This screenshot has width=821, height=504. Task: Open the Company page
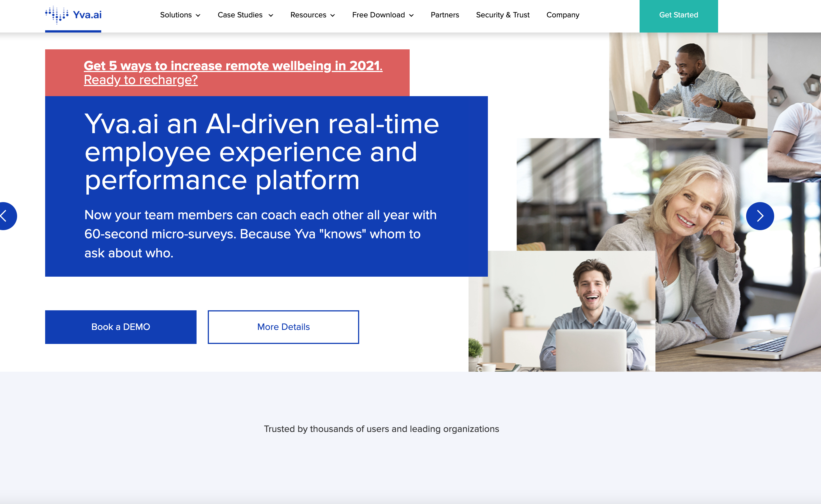click(x=563, y=15)
